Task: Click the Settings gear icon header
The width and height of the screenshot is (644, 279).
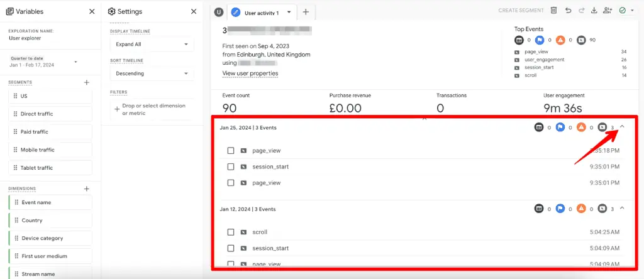Action: coord(111,11)
